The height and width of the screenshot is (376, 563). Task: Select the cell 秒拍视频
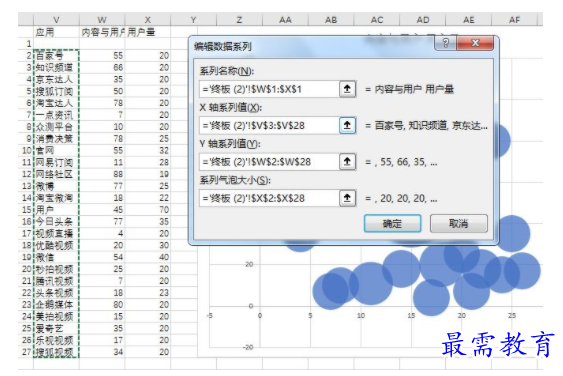click(x=56, y=269)
